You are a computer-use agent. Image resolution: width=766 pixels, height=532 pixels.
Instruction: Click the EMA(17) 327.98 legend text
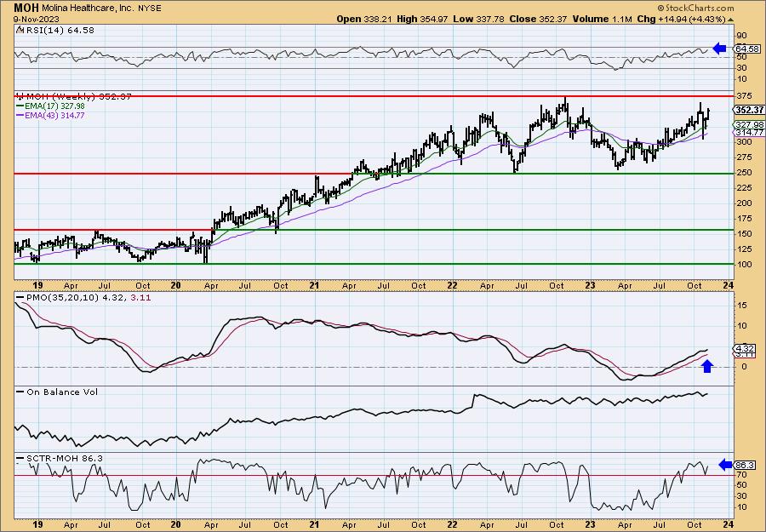coord(54,106)
